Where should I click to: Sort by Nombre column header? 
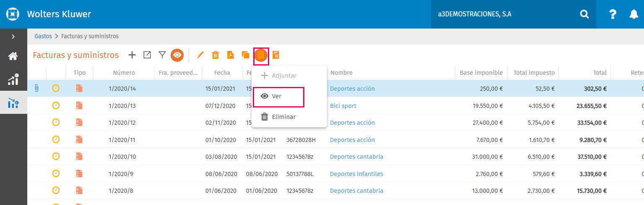click(341, 73)
